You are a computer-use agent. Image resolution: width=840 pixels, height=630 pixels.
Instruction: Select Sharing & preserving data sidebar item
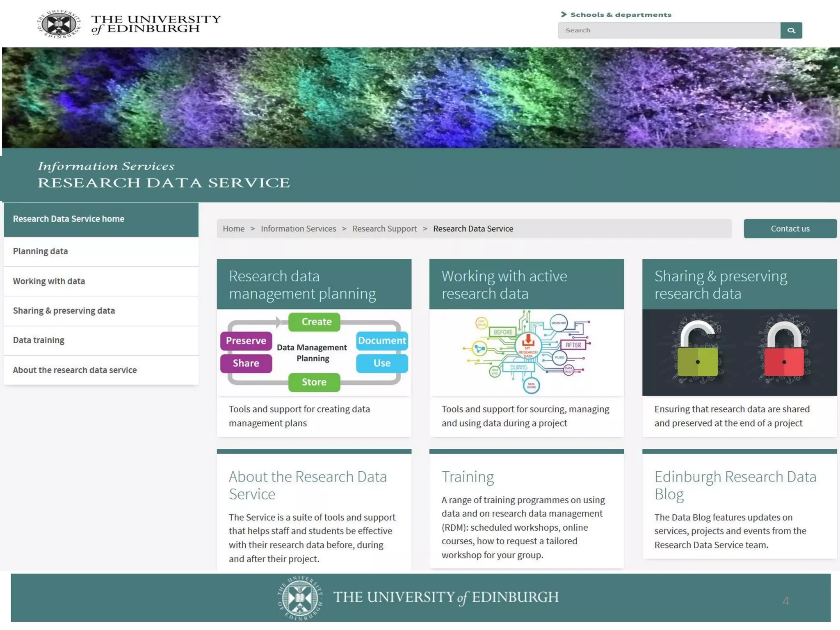pos(64,311)
